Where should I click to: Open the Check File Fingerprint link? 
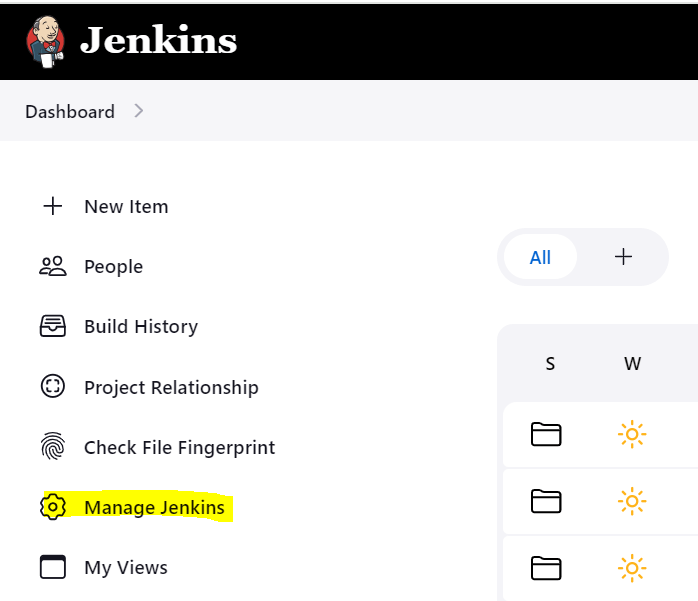(x=179, y=448)
